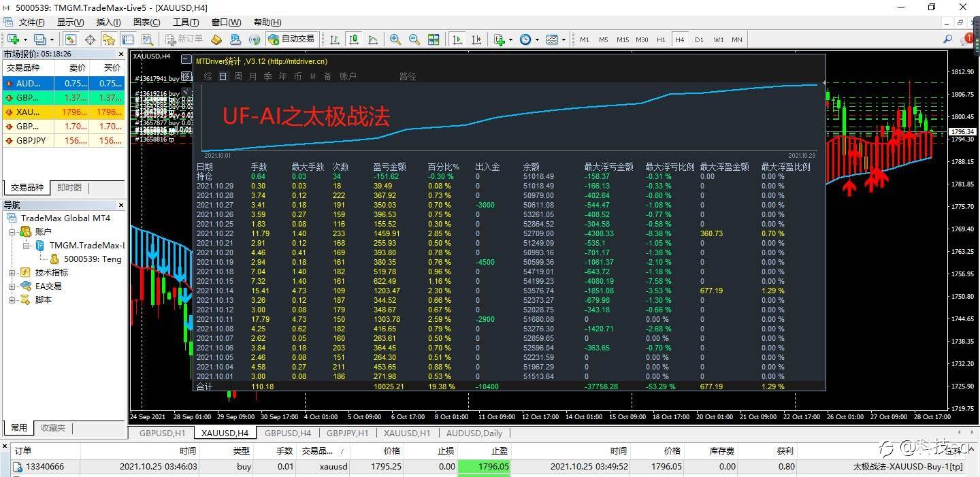Click the 新订单 new order button

(184, 39)
